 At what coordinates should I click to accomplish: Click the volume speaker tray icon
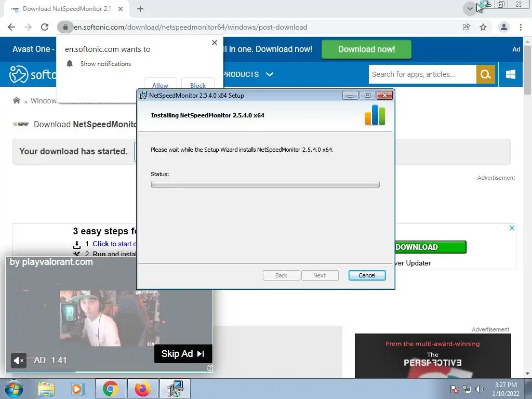click(480, 389)
